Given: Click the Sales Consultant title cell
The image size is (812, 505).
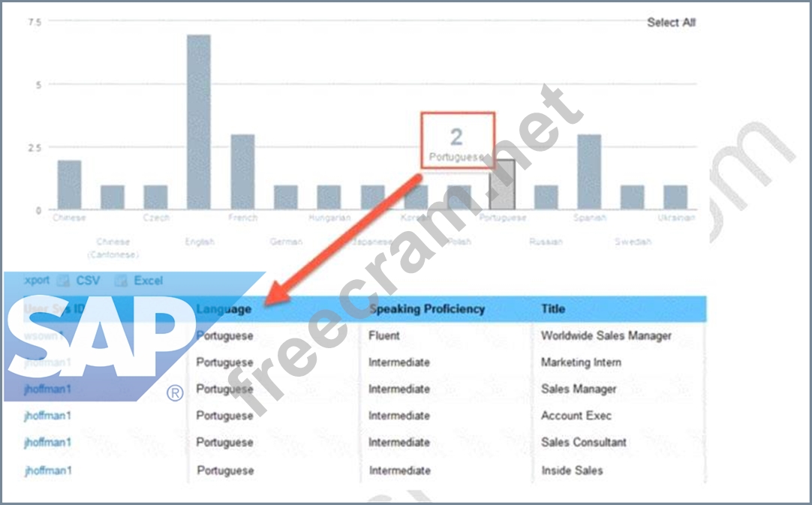Looking at the screenshot, I should point(584,442).
